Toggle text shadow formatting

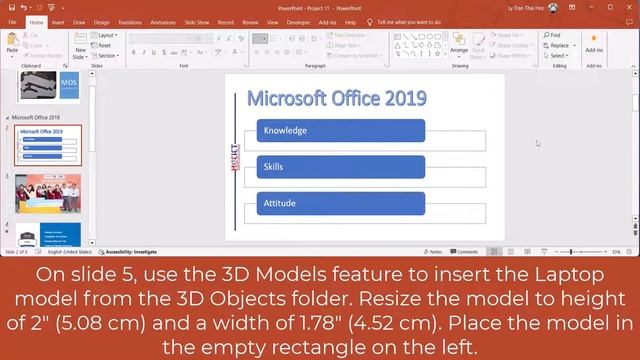pos(164,52)
